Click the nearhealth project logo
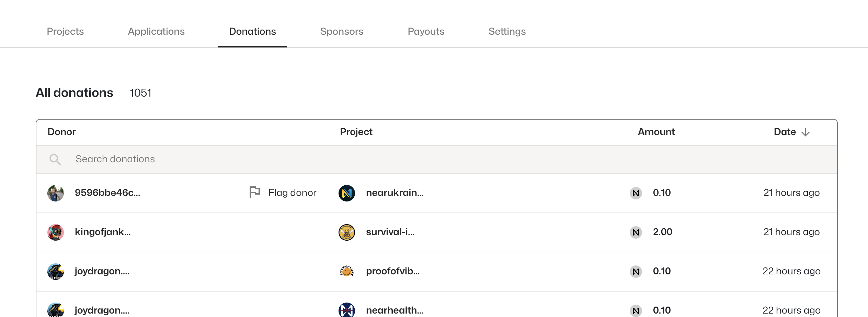The width and height of the screenshot is (868, 317). coord(346,310)
